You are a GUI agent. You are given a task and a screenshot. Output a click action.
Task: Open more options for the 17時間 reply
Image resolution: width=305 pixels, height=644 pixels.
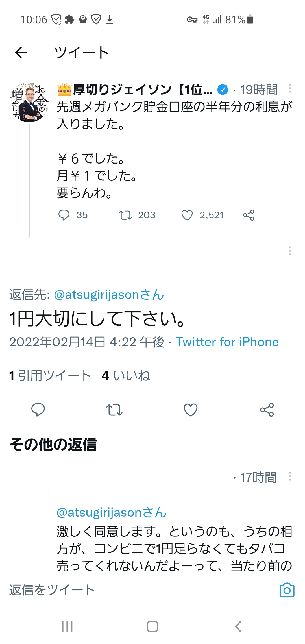click(x=290, y=477)
